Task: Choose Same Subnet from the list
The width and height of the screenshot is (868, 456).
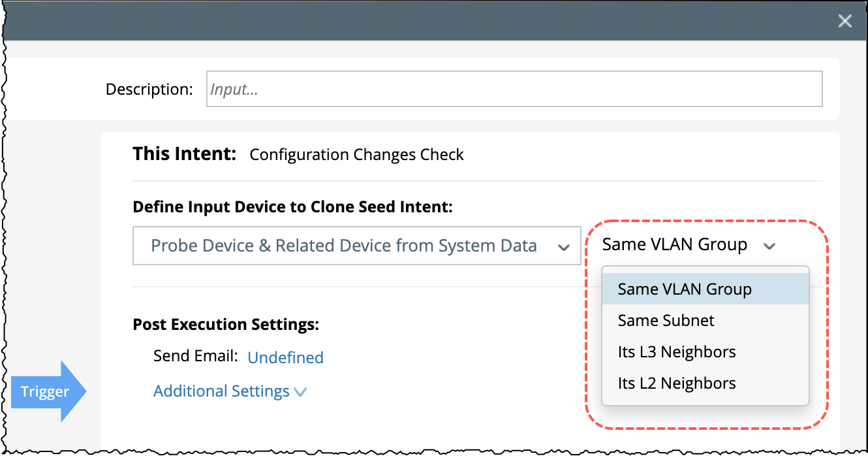Action: (x=666, y=320)
